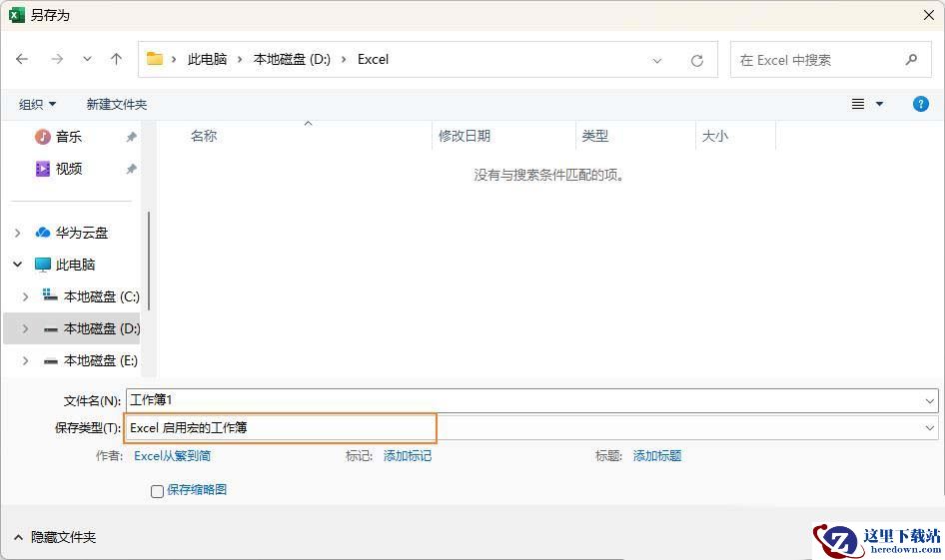The width and height of the screenshot is (945, 560).
Task: Go forward with the right arrow button
Action: [57, 59]
